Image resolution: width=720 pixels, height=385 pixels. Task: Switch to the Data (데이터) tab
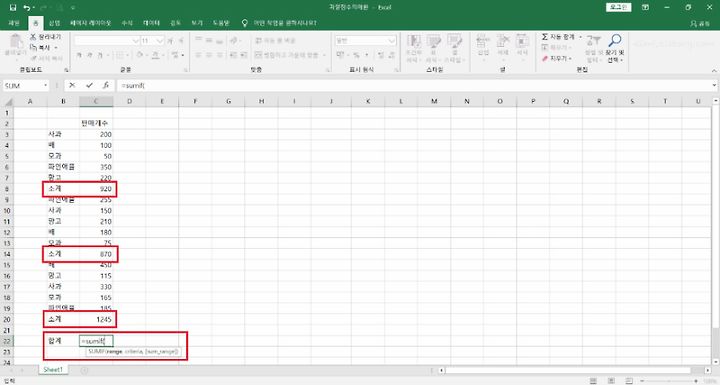pos(151,23)
